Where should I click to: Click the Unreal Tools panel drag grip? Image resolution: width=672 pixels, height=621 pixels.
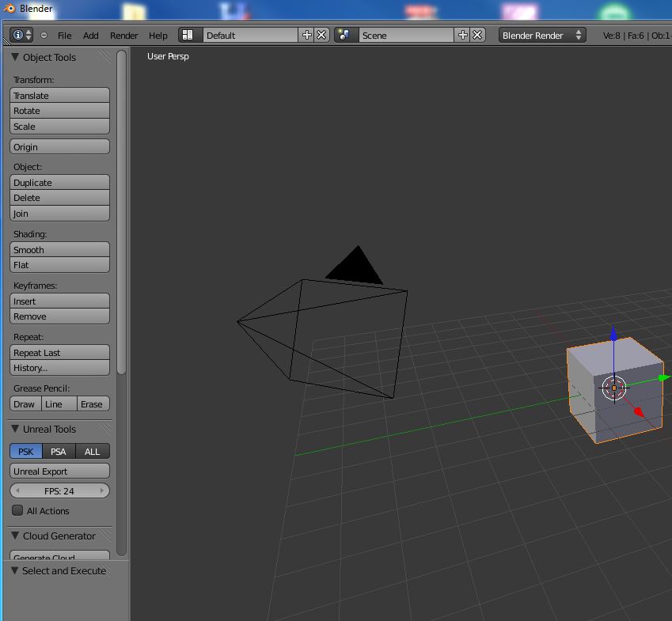point(105,429)
